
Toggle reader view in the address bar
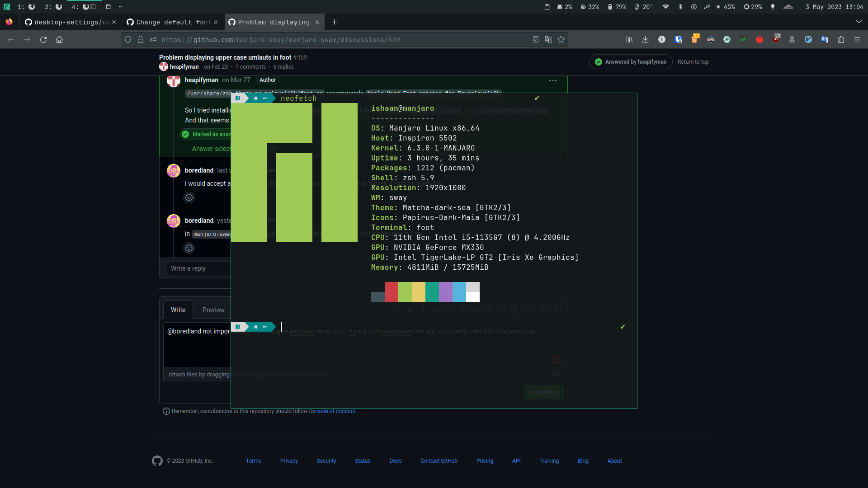click(536, 39)
